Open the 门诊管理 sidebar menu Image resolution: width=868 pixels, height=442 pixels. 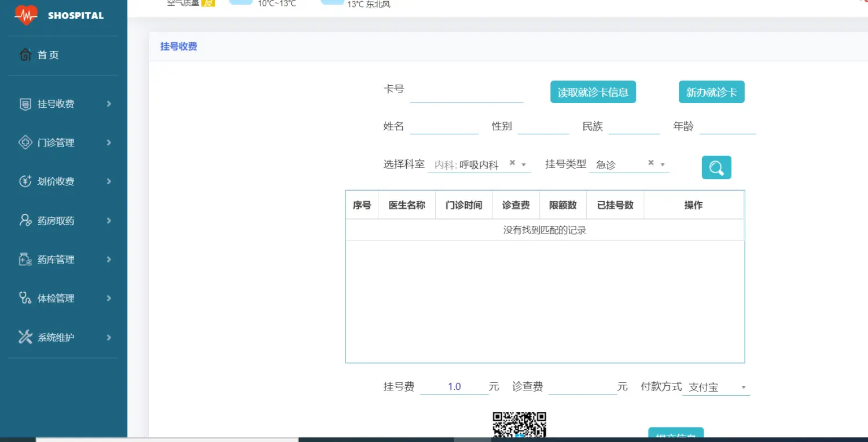[63, 143]
